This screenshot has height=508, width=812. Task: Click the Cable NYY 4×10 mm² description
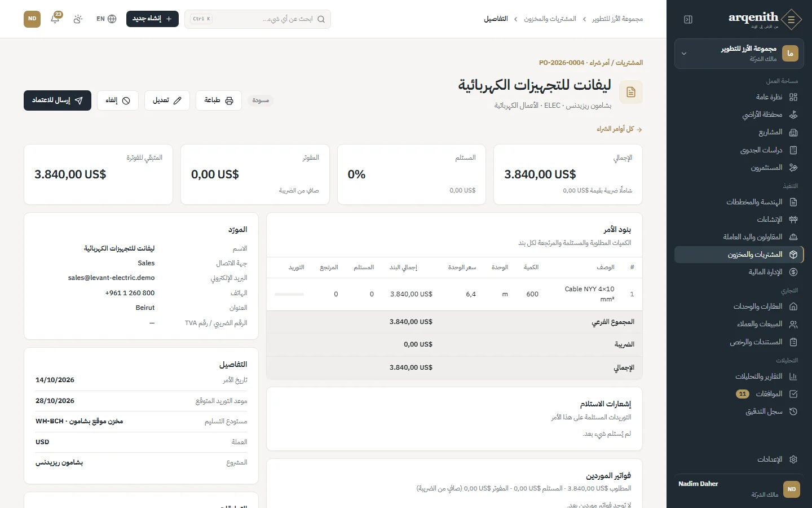(589, 294)
